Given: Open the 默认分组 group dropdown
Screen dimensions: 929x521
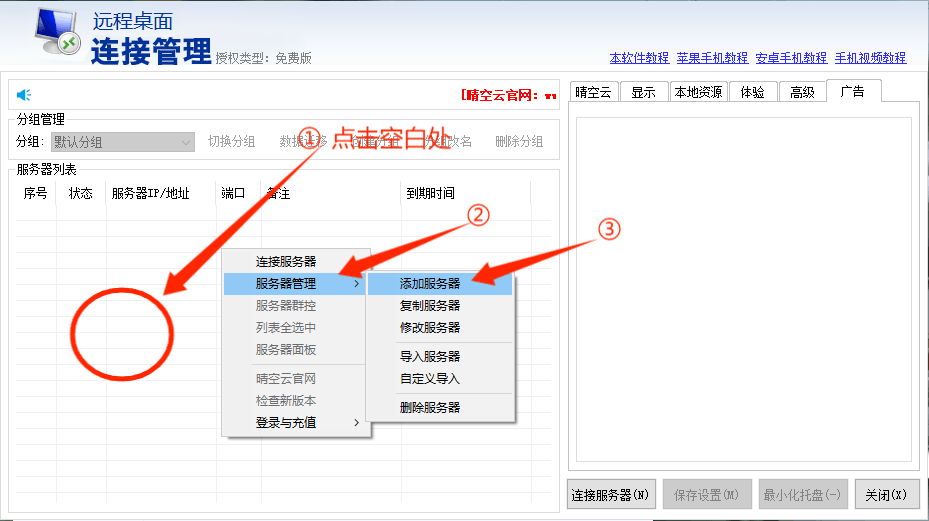Looking at the screenshot, I should (x=122, y=142).
